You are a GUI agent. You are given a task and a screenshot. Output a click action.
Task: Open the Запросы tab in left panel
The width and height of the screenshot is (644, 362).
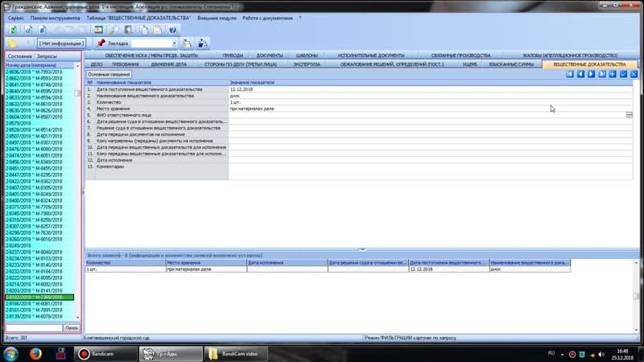(47, 56)
